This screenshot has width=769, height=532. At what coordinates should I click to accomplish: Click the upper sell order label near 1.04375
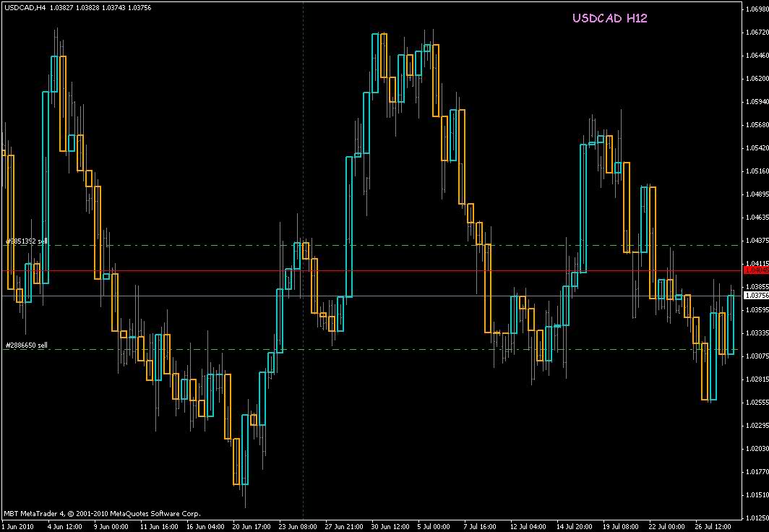(27, 241)
